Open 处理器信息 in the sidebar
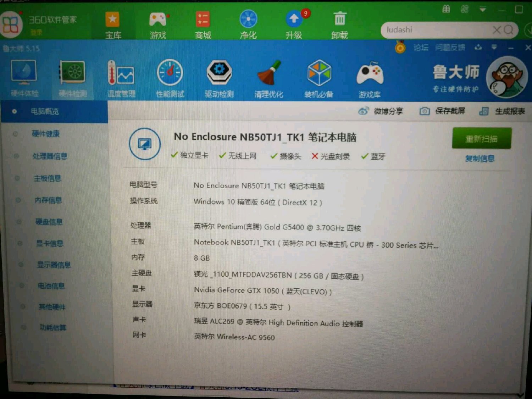 [x=50, y=156]
